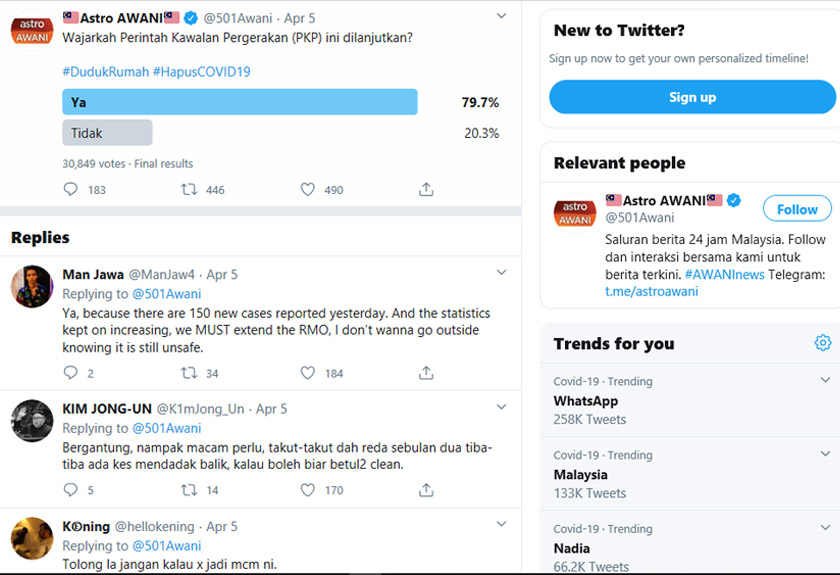Reply to the Astro AWANI poll tweet
The width and height of the screenshot is (840, 575).
pos(71,190)
